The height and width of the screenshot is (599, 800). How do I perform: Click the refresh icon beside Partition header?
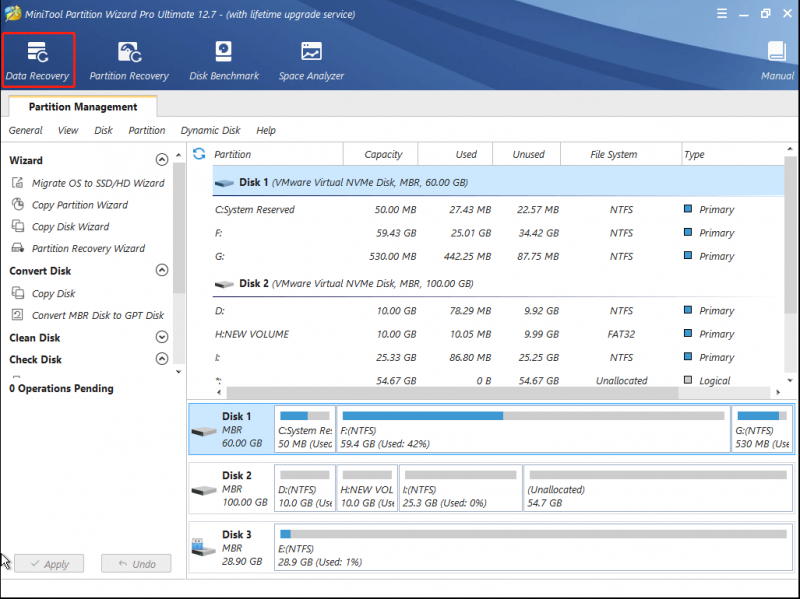pyautogui.click(x=199, y=154)
